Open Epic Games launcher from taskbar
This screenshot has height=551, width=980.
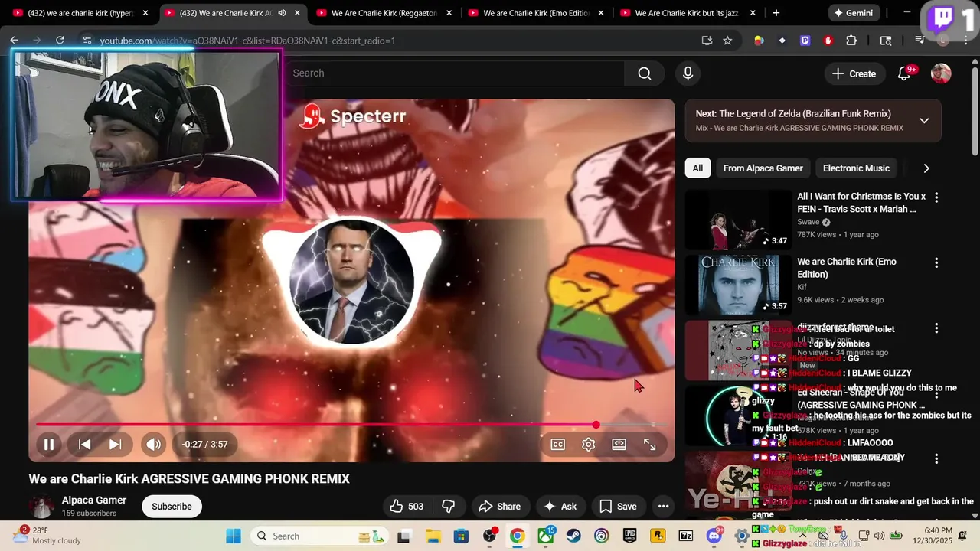tap(629, 536)
